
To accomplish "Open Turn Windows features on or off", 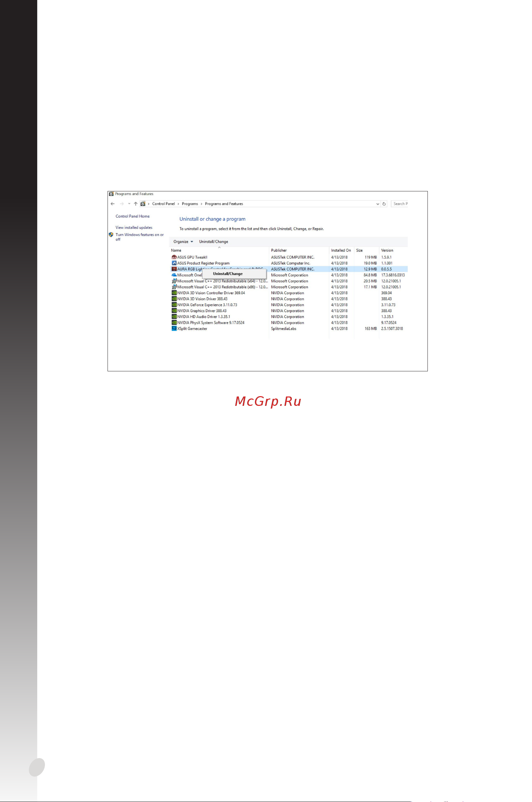I will (139, 237).
